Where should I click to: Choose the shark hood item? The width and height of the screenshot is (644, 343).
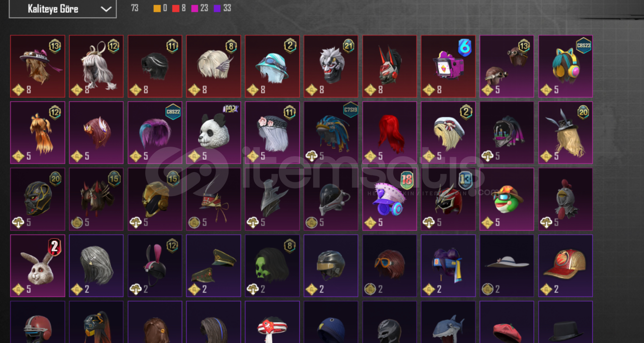pos(448,322)
